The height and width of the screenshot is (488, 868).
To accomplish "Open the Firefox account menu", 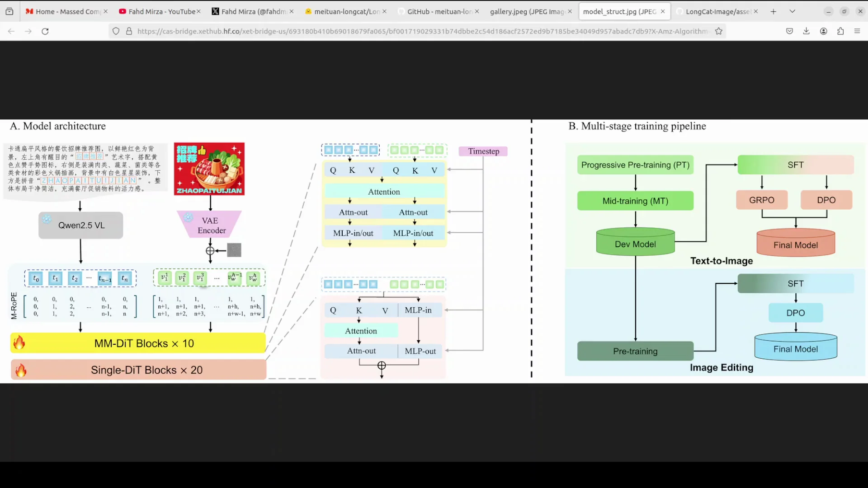I will [x=824, y=31].
